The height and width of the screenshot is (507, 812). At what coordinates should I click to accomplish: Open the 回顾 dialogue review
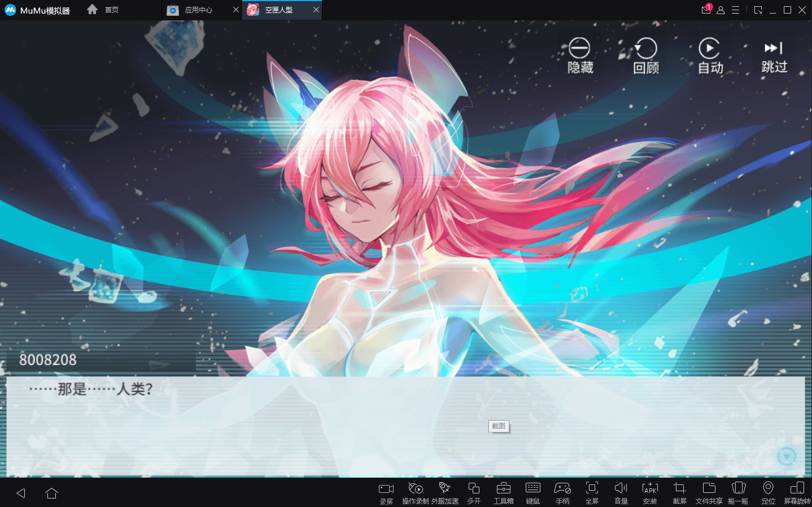point(646,56)
